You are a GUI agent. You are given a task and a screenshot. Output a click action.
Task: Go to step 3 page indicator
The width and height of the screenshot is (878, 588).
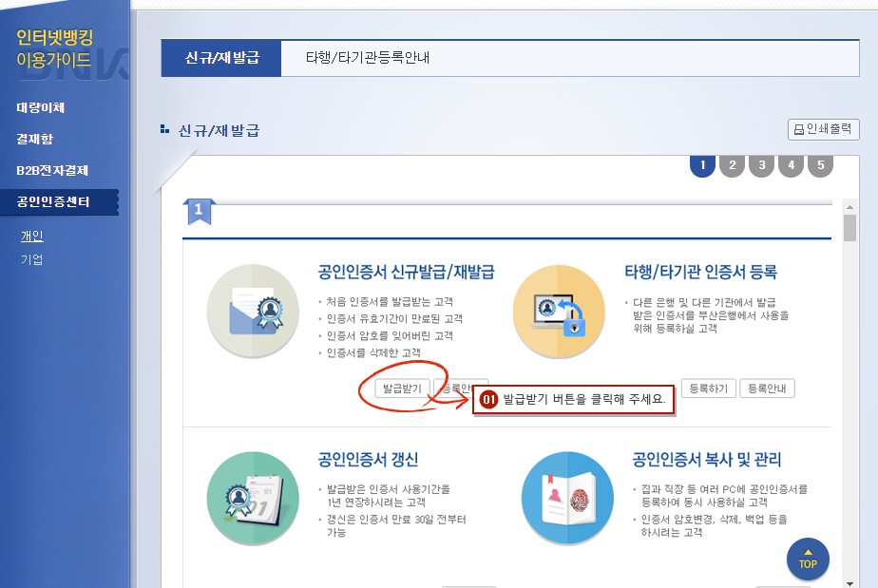click(761, 164)
